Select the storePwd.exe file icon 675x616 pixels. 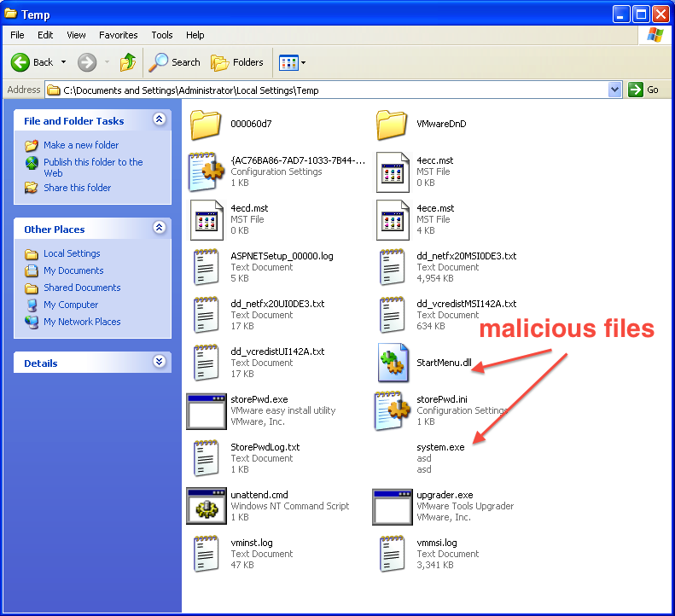coord(207,410)
